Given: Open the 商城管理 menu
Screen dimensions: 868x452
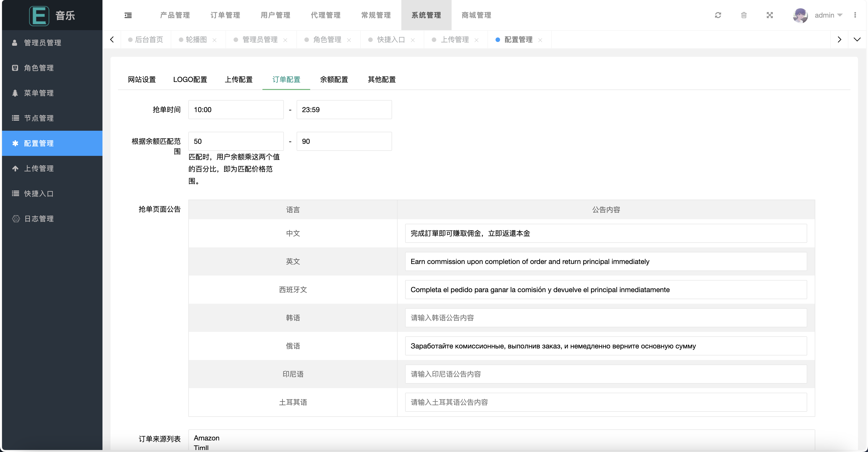Looking at the screenshot, I should coord(476,15).
